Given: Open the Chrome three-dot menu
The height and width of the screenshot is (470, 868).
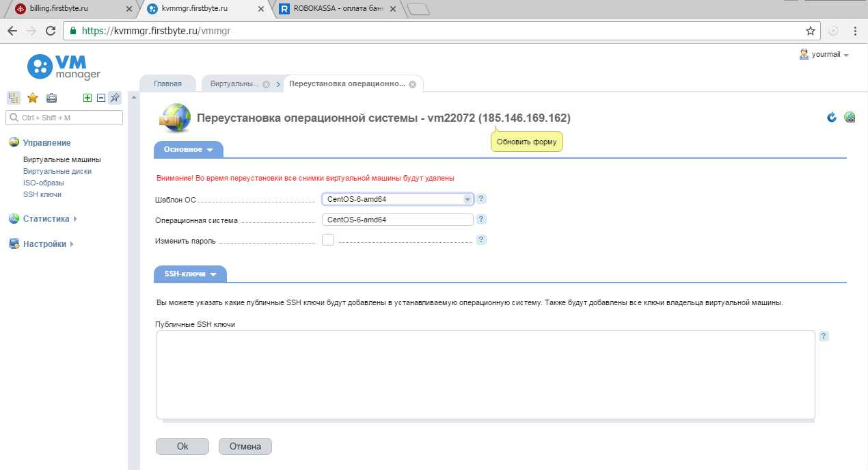Looking at the screenshot, I should pos(855,31).
